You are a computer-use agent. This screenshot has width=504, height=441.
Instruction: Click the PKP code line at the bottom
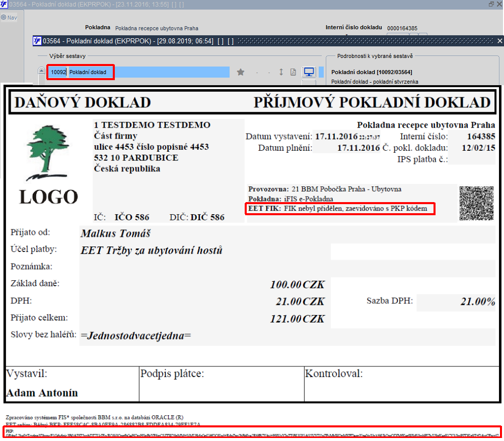252,432
